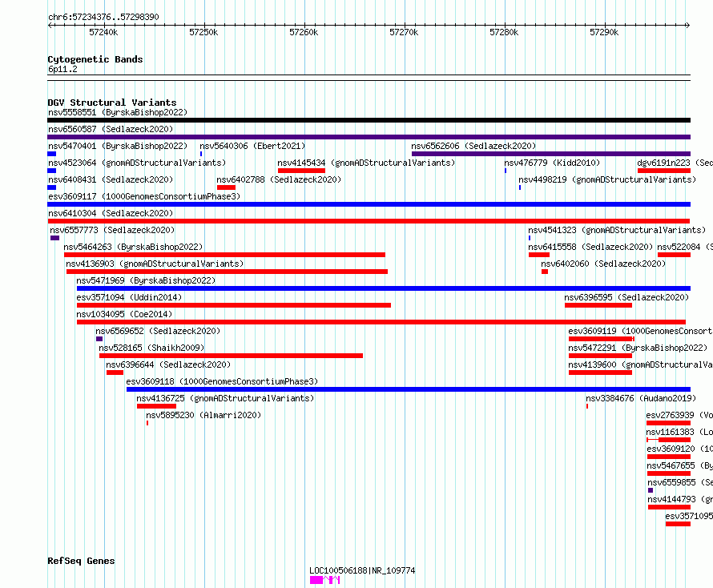This screenshot has width=713, height=588.
Task: Select nsv3384676 (Audano2019) label
Action: click(641, 398)
